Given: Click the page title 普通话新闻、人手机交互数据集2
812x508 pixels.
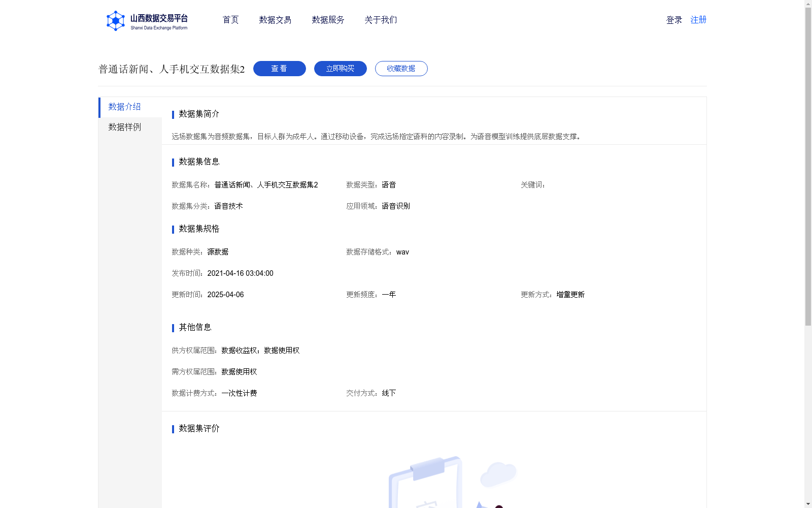Looking at the screenshot, I should [172, 69].
